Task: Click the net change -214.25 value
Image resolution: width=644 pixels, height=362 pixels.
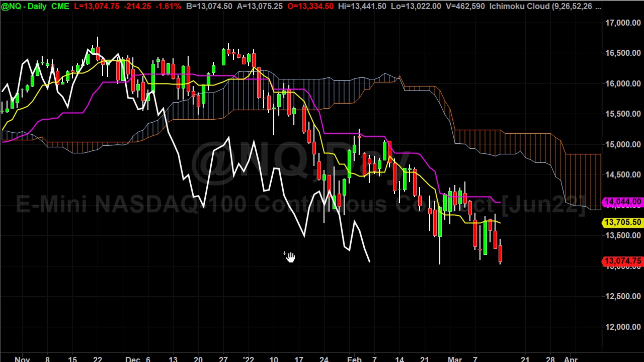Action: pyautogui.click(x=138, y=6)
